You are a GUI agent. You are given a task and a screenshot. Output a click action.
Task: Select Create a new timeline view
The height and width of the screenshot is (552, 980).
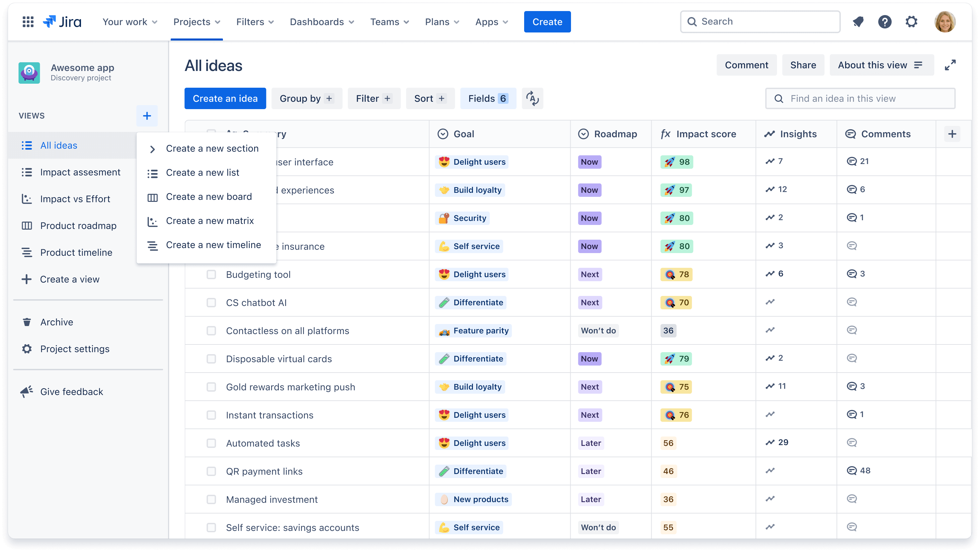[213, 244]
